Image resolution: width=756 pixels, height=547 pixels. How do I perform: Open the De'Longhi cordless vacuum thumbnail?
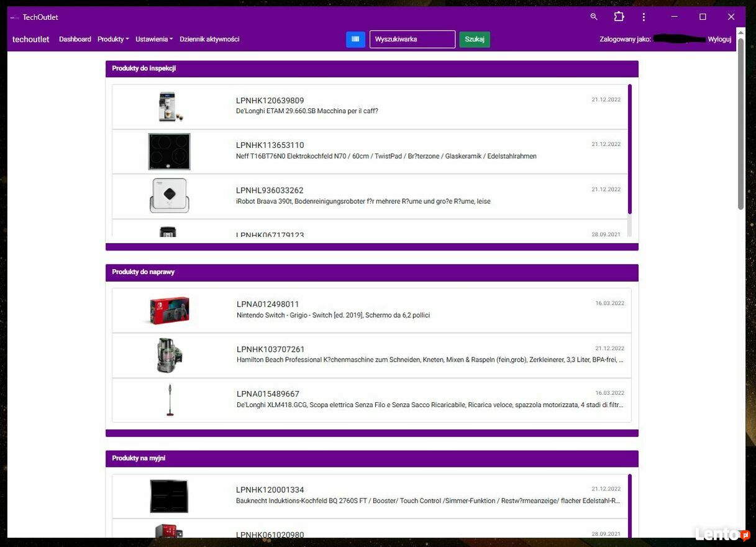click(170, 400)
